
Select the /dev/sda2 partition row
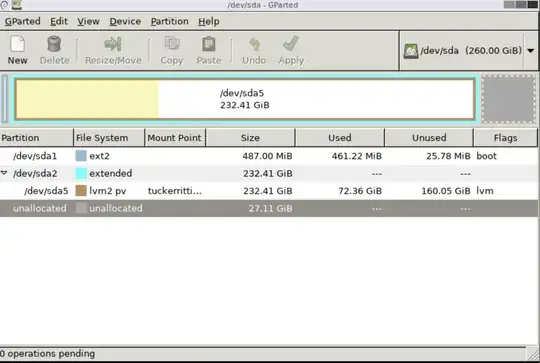click(x=269, y=173)
